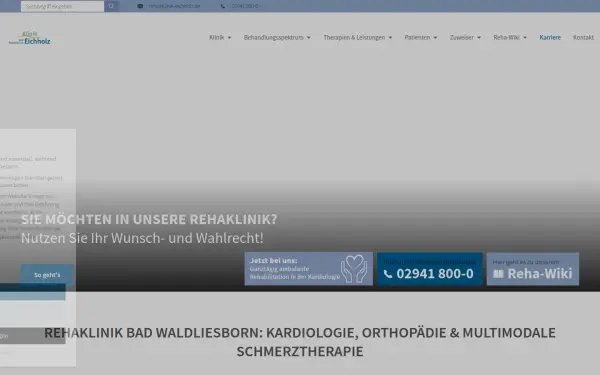The height and width of the screenshot is (375, 600).
Task: Expand the arrow beside Klinik
Action: point(229,38)
